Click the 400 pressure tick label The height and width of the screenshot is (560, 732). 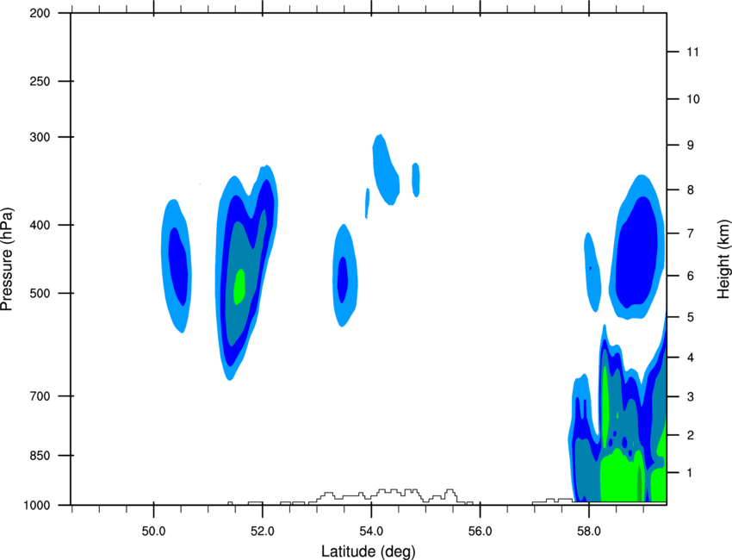pyautogui.click(x=40, y=225)
